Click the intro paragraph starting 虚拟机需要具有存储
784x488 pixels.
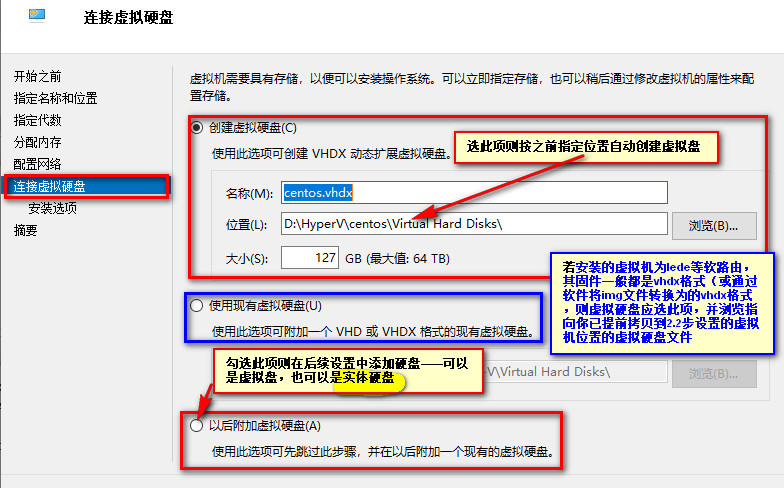click(x=472, y=87)
